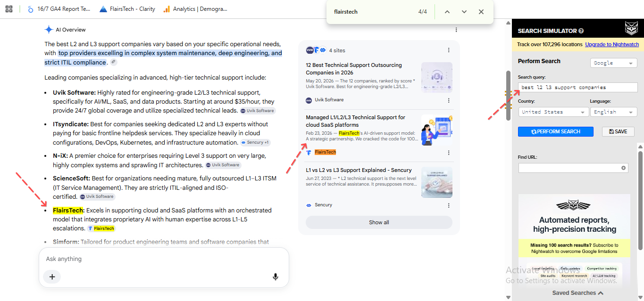Open the browser apps grid icon
The height and width of the screenshot is (301, 644).
click(9, 9)
